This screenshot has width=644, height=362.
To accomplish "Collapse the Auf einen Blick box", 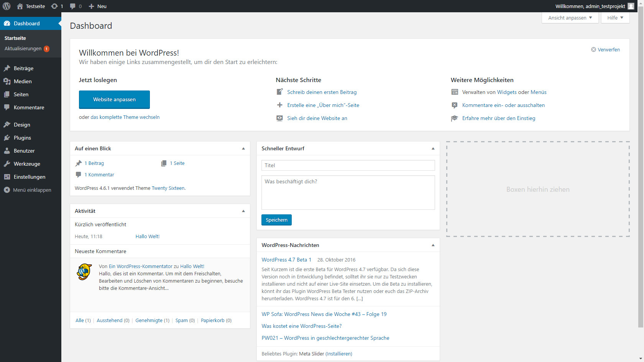I will tap(243, 148).
